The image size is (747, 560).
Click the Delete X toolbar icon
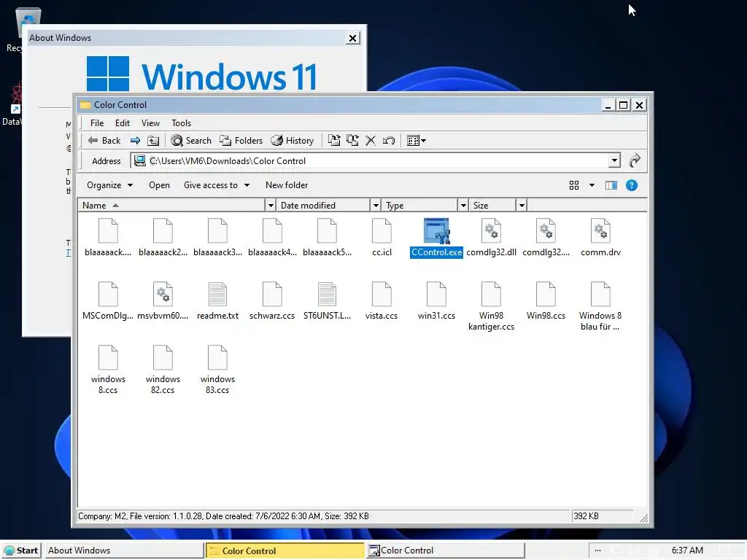pos(370,141)
